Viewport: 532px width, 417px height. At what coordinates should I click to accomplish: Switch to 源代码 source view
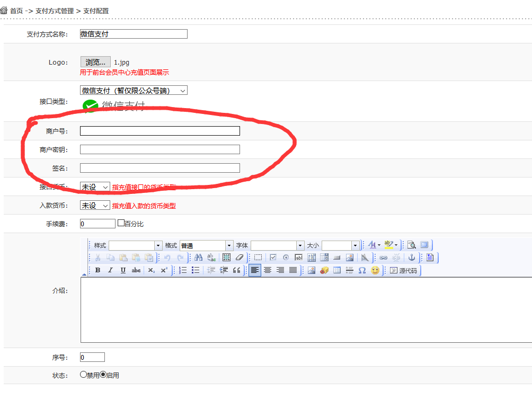pyautogui.click(x=403, y=270)
